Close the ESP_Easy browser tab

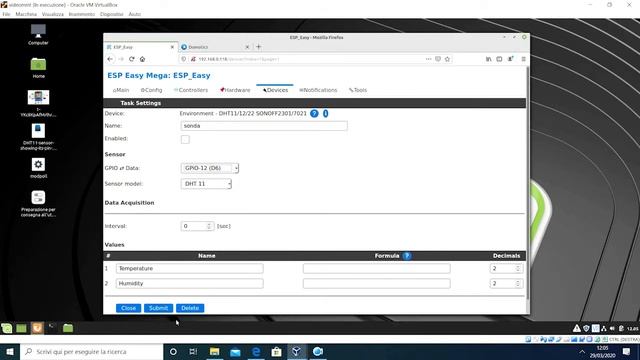point(172,47)
